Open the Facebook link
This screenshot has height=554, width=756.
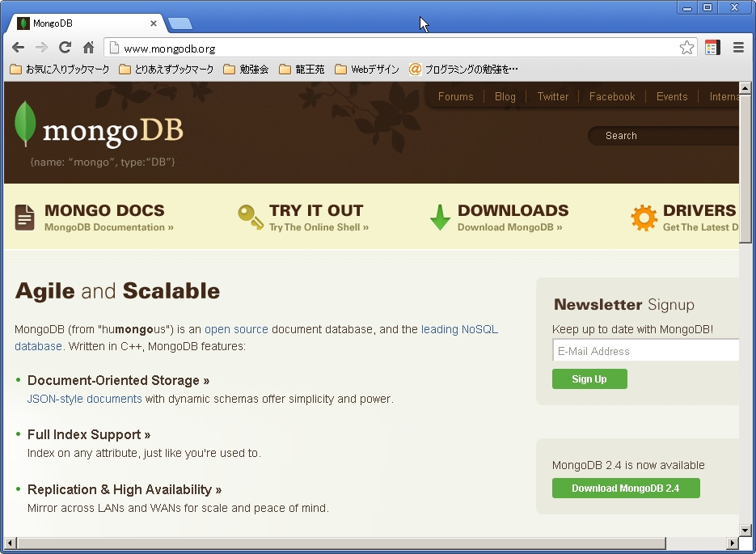coord(612,96)
